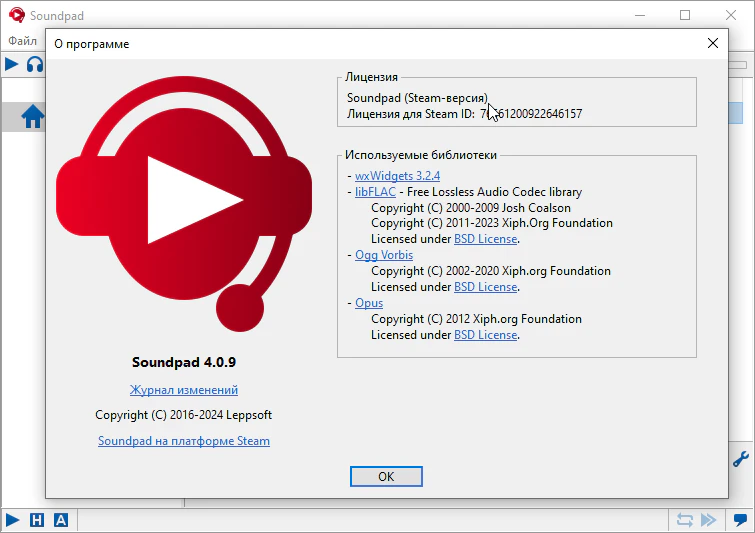This screenshot has width=755, height=533.
Task: Click the libFLAC library link
Action: 375,192
